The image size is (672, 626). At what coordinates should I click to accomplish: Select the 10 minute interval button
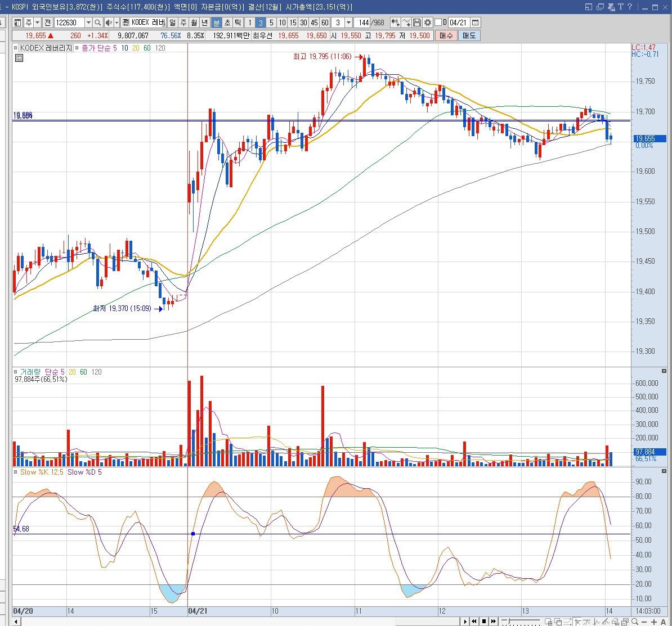(282, 22)
